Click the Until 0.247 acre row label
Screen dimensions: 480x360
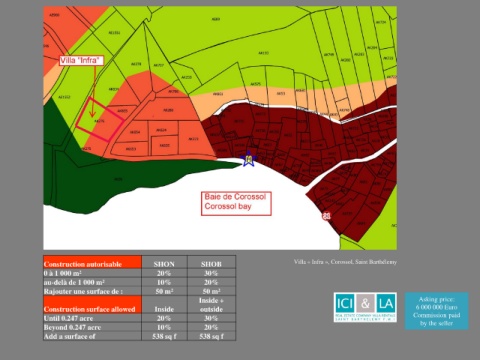pos(68,318)
